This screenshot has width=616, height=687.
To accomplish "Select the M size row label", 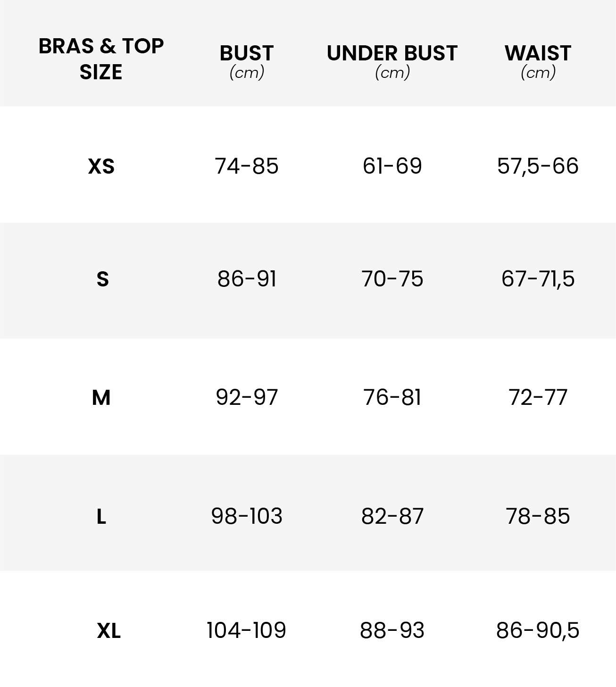I will click(101, 398).
